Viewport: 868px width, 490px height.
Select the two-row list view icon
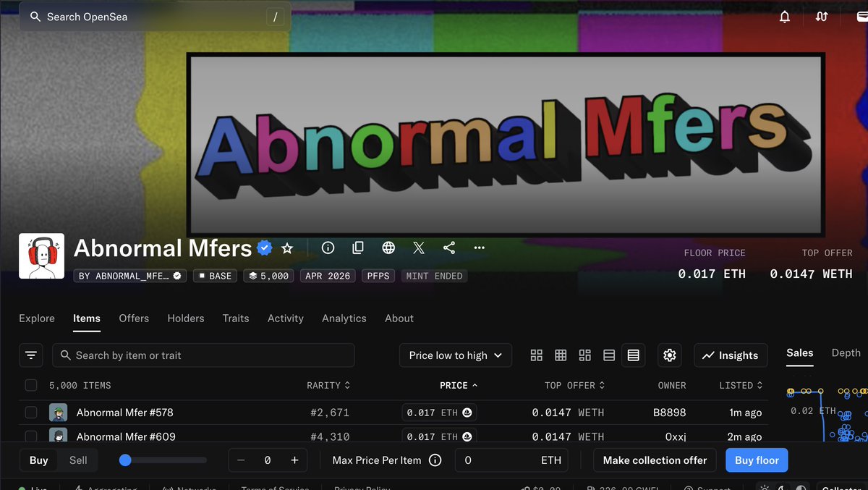tap(609, 355)
